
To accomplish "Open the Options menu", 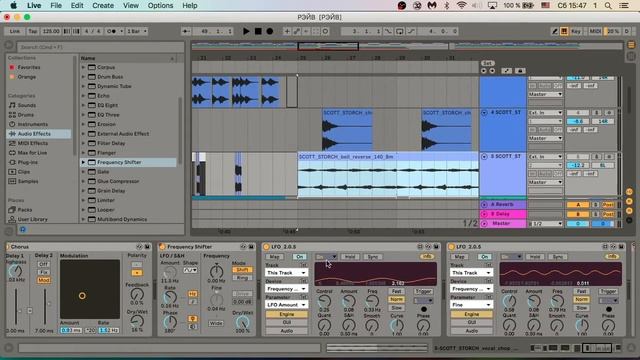I will click(x=160, y=5).
